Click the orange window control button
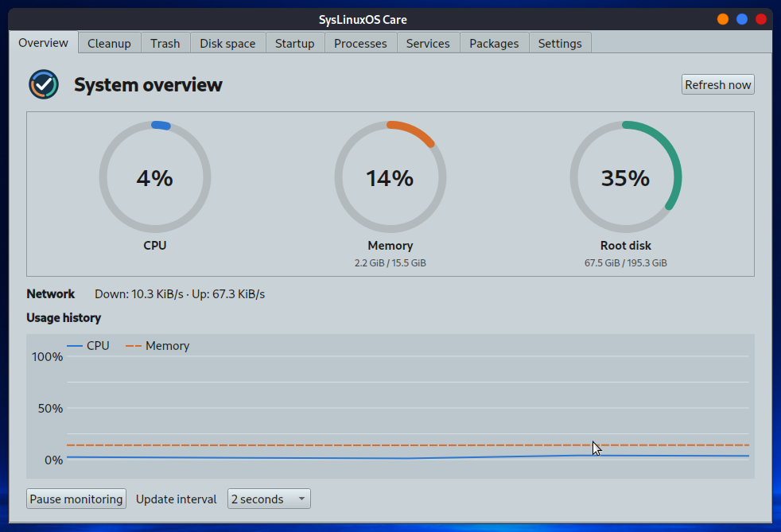This screenshot has height=532, width=781. point(723,19)
